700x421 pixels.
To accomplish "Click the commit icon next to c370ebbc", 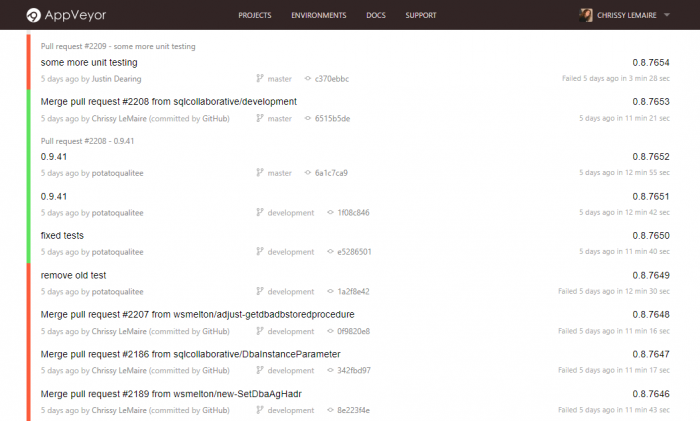I will [x=307, y=78].
